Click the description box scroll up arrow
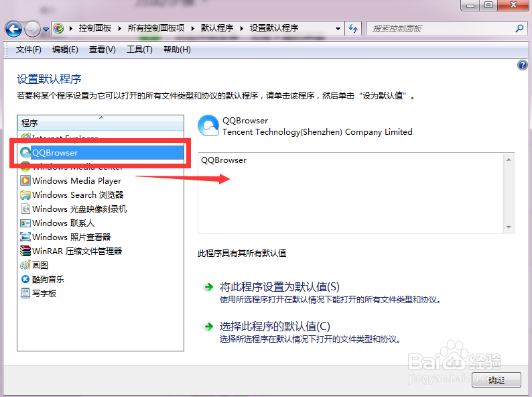This screenshot has height=397, width=532. coord(509,160)
